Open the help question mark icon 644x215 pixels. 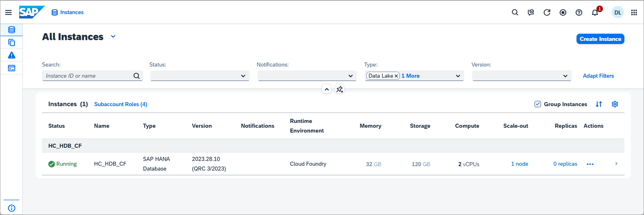click(x=579, y=13)
